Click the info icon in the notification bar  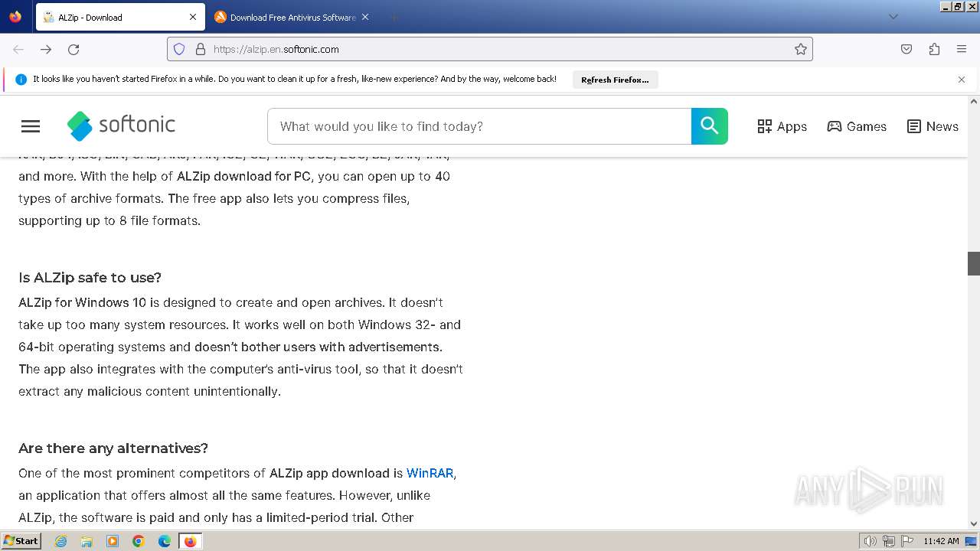(x=21, y=80)
